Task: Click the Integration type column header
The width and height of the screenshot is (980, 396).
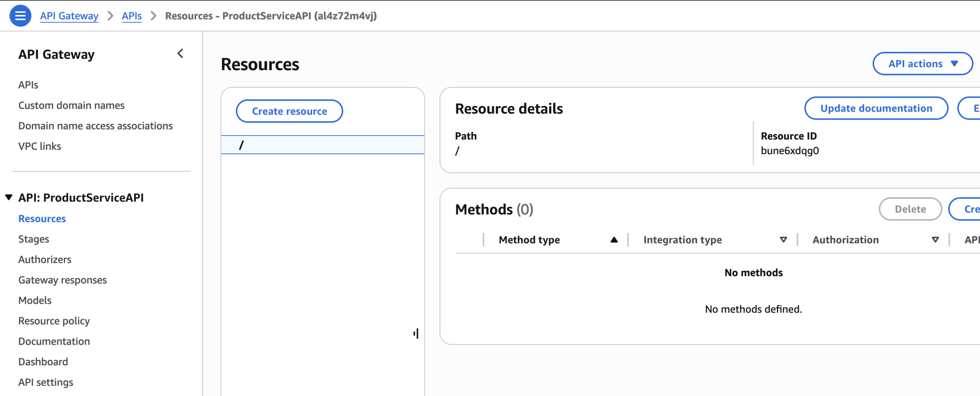Action: 682,240
